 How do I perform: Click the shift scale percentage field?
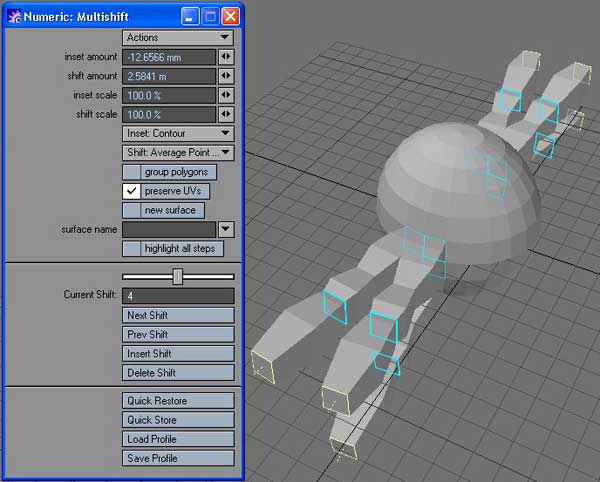point(169,114)
